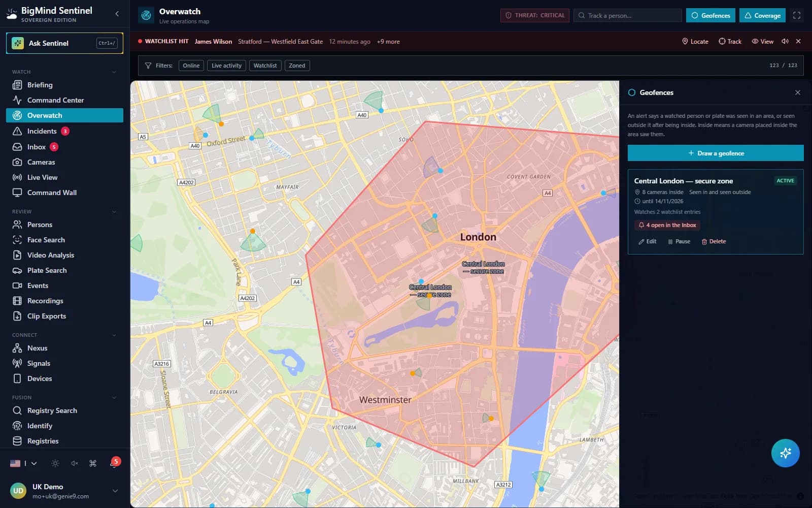Toggle the Watchlist filter
The image size is (812, 508).
pos(265,66)
